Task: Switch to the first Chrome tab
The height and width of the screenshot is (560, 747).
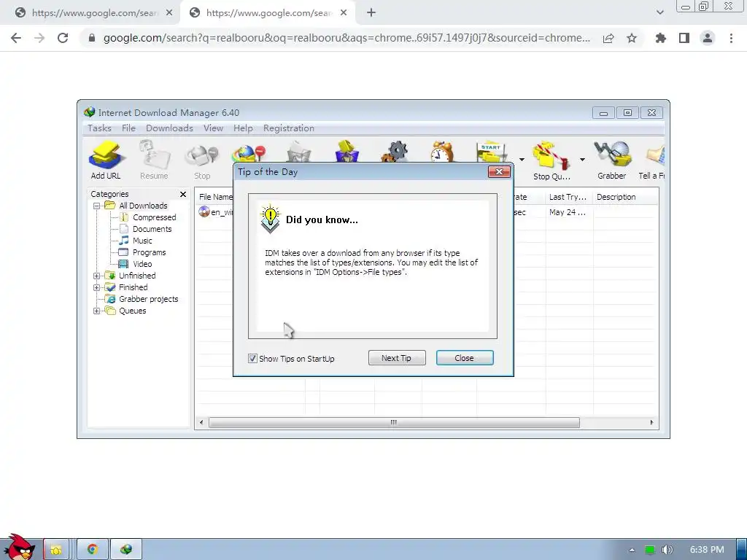Action: tap(90, 13)
